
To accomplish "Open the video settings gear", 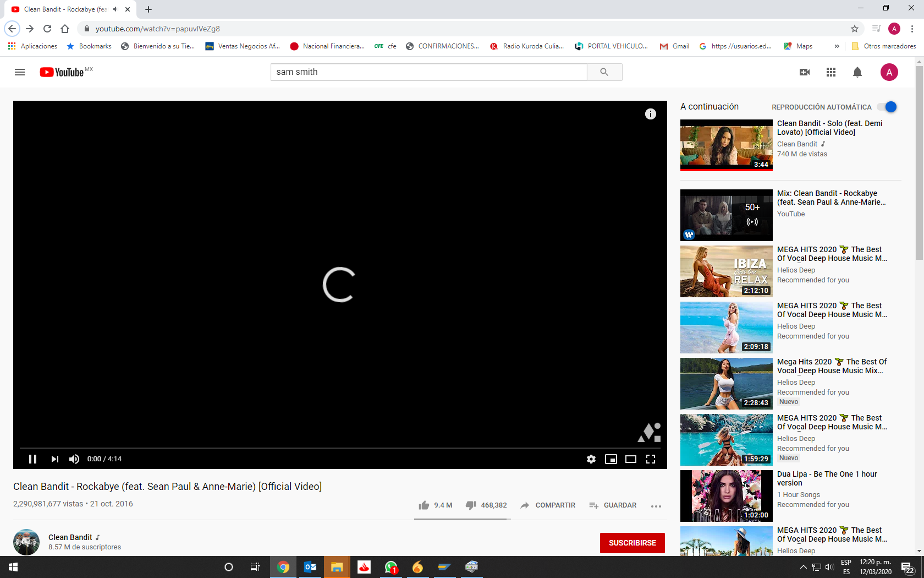I will click(591, 459).
